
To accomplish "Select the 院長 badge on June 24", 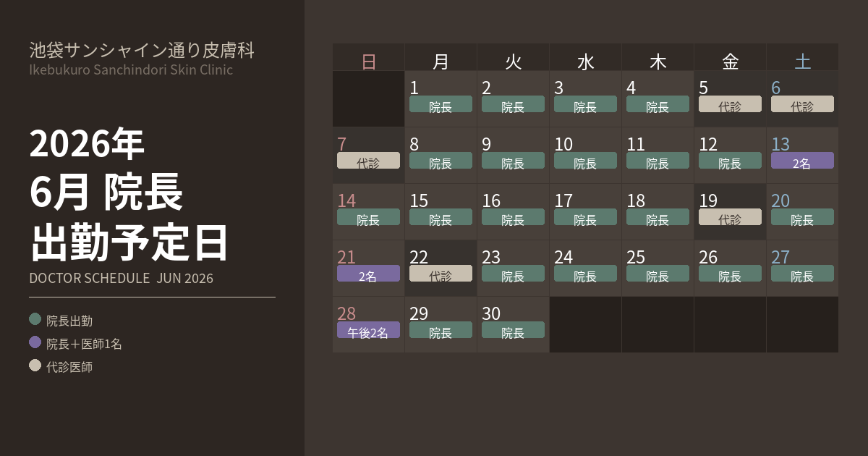I will (x=585, y=274).
